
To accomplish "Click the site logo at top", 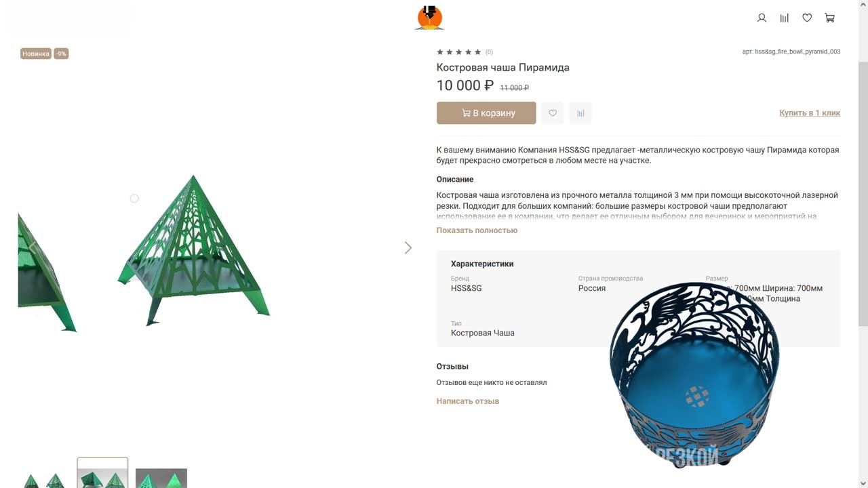I will (429, 18).
